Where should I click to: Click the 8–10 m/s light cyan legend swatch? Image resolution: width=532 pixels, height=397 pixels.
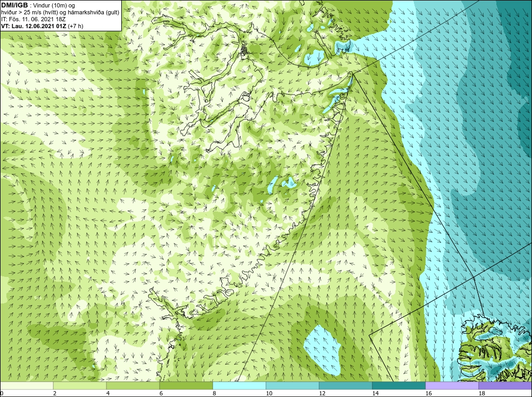click(x=239, y=385)
